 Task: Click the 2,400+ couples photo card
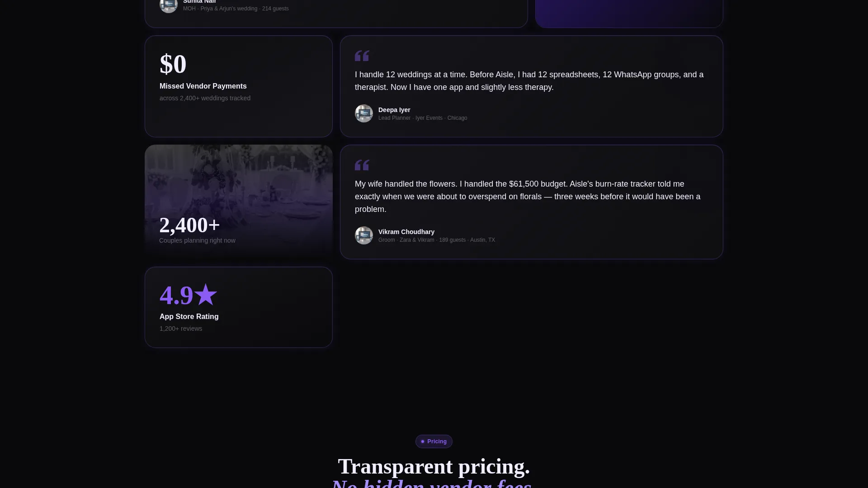point(239,202)
